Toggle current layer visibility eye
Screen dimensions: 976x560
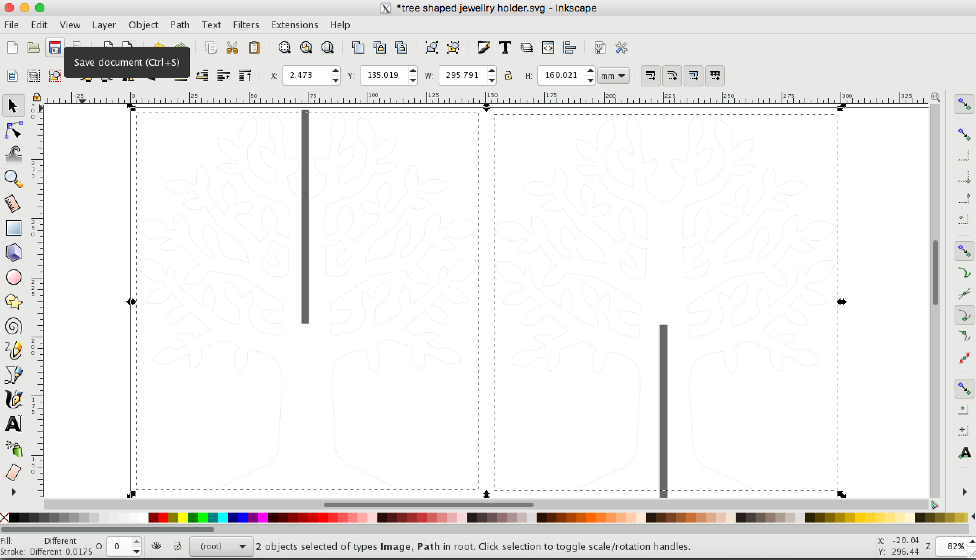[156, 546]
